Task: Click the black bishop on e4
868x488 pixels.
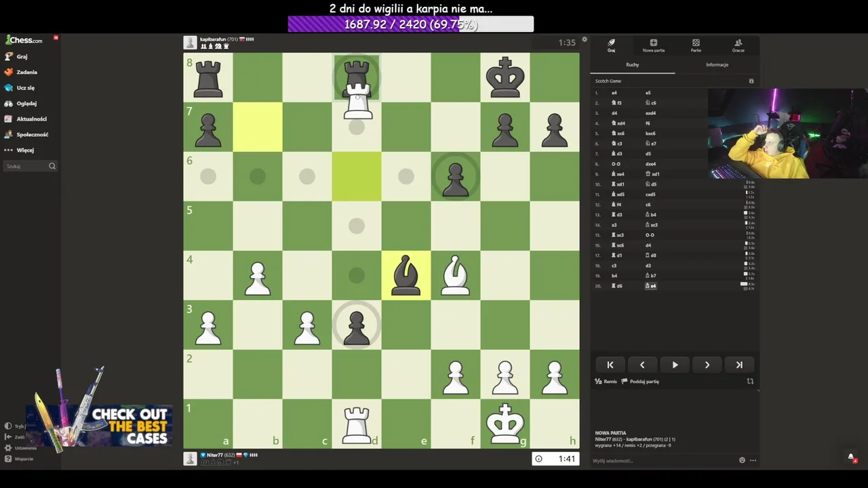Action: click(406, 275)
